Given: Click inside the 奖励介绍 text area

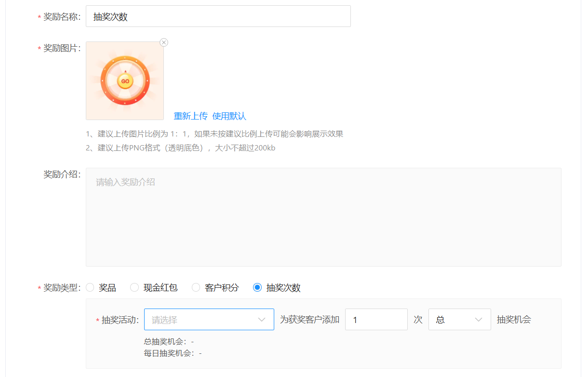Looking at the screenshot, I should point(323,217).
